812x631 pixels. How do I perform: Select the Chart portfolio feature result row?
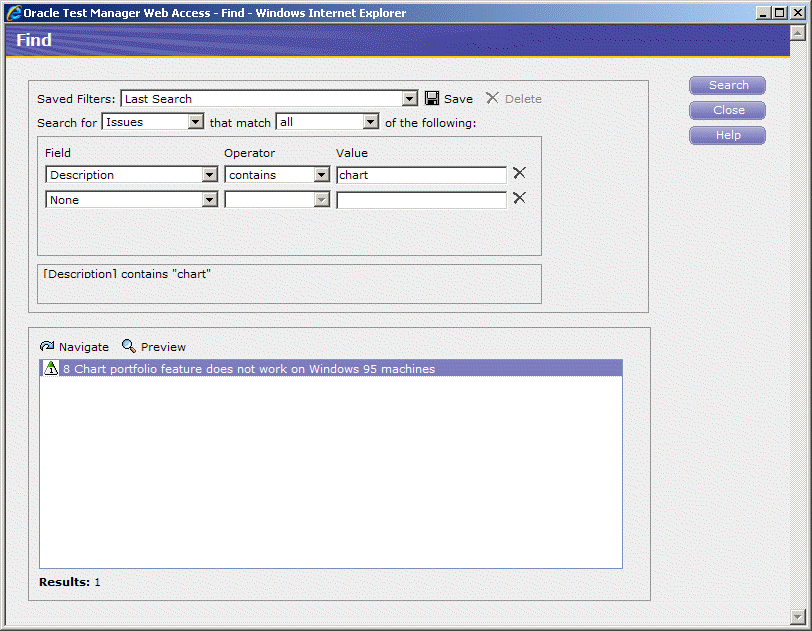(331, 368)
